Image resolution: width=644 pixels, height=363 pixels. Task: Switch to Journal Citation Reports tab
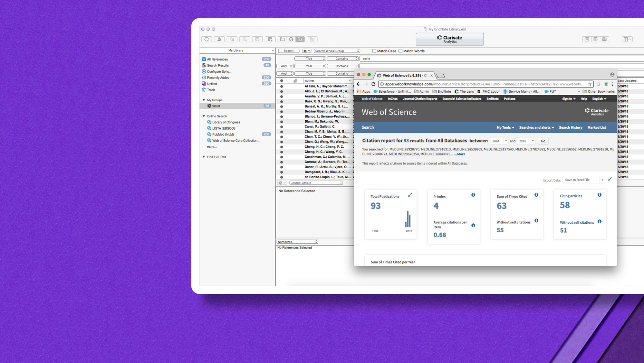point(420,99)
